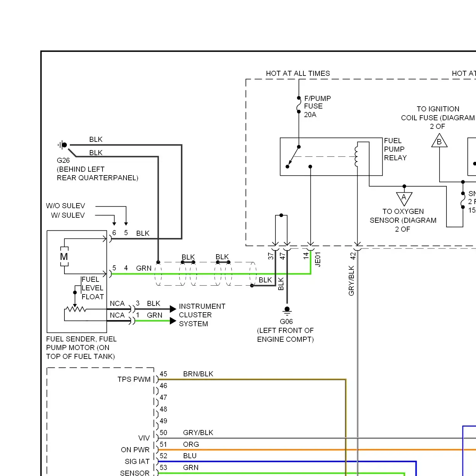
Task: Click the "BEHIND LEFT REAR QUARTERPANEL" note
Action: (x=97, y=174)
